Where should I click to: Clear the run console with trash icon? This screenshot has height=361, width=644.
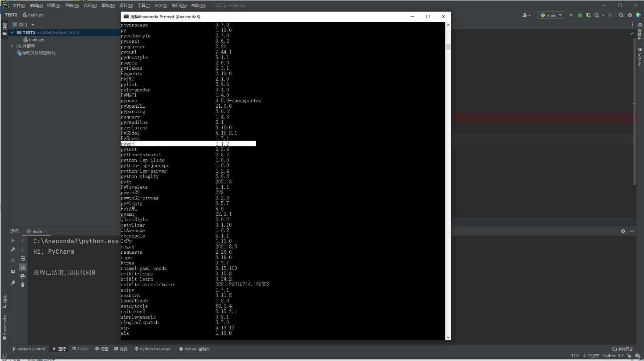point(22,284)
